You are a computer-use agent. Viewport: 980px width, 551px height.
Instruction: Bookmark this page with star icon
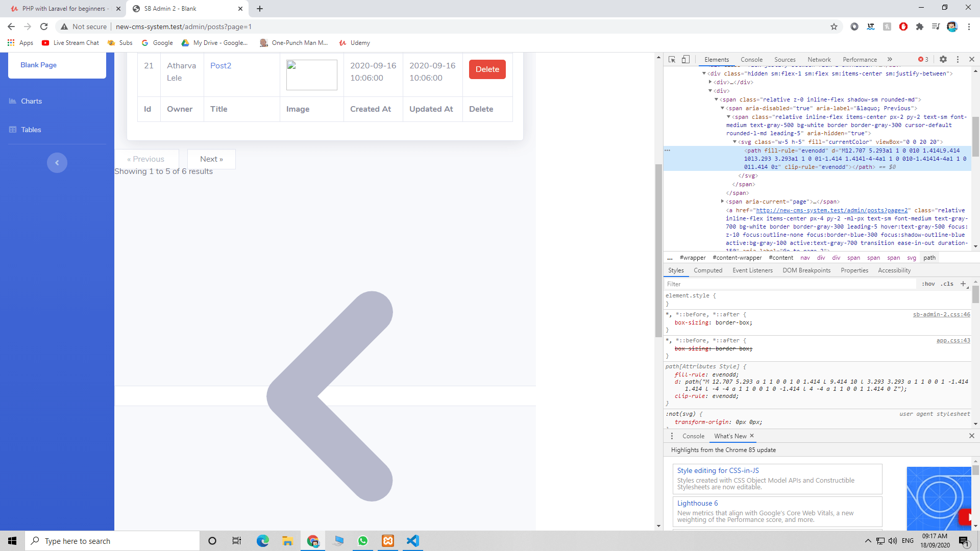pos(834,27)
